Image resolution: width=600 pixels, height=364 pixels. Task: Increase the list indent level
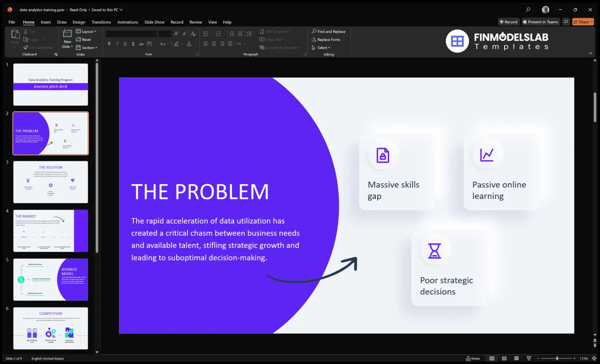240,34
